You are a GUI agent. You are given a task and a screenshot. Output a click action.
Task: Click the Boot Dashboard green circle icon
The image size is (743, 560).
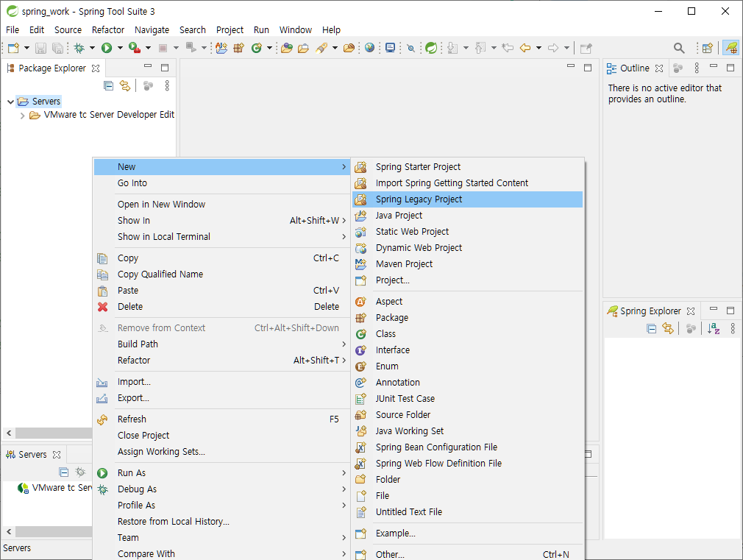(431, 48)
